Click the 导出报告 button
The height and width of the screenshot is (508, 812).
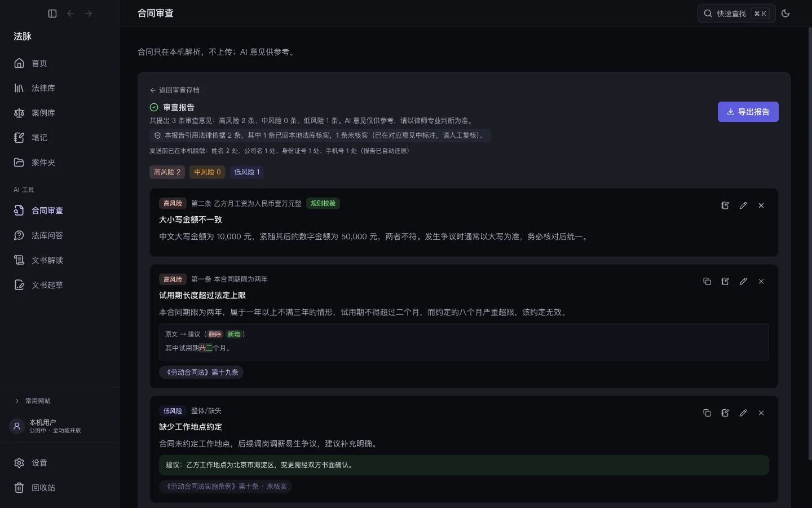tap(748, 112)
